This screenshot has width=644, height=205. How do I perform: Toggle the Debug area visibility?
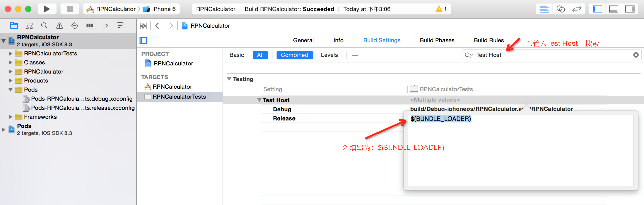pyautogui.click(x=613, y=9)
